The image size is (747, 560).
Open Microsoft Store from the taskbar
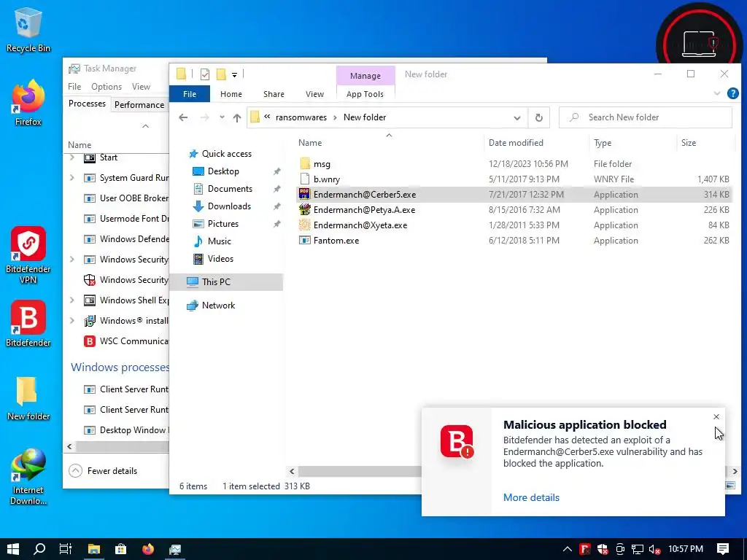click(121, 549)
